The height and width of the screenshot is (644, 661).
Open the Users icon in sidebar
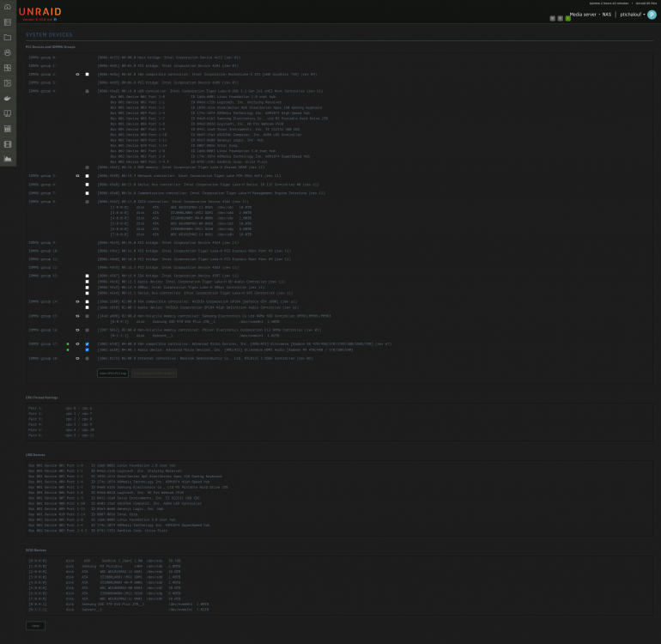click(x=8, y=52)
